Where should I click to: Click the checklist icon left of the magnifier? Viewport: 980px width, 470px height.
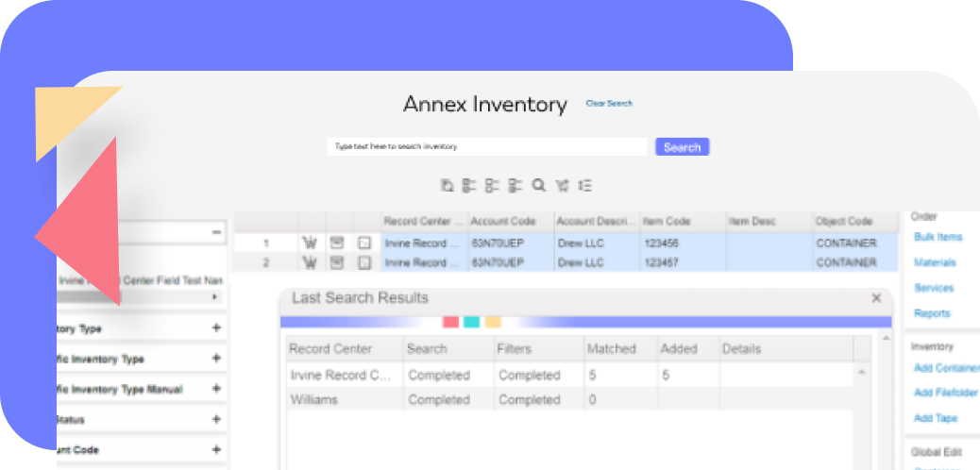click(x=515, y=185)
